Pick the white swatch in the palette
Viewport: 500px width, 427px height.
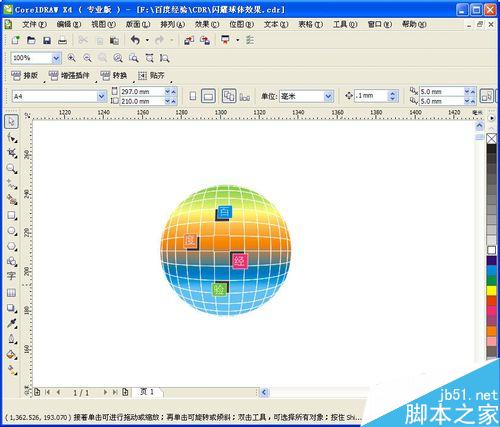coord(492,250)
